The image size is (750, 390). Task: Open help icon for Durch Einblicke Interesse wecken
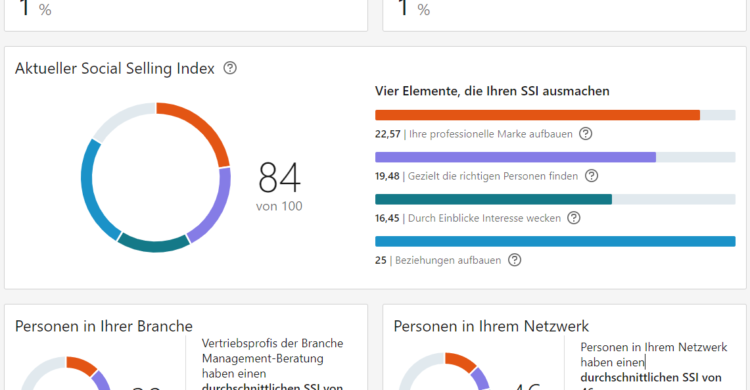pyautogui.click(x=574, y=218)
